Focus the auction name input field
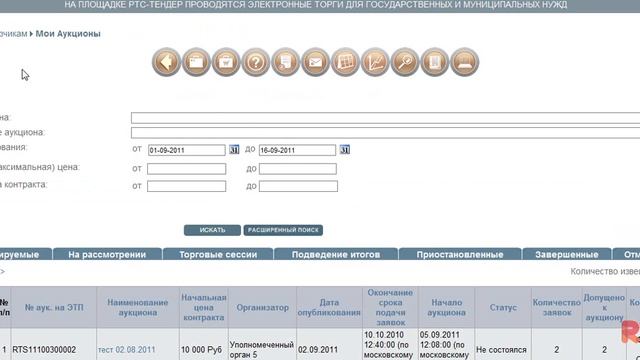Screen dimensions: 640x360 click(385, 133)
